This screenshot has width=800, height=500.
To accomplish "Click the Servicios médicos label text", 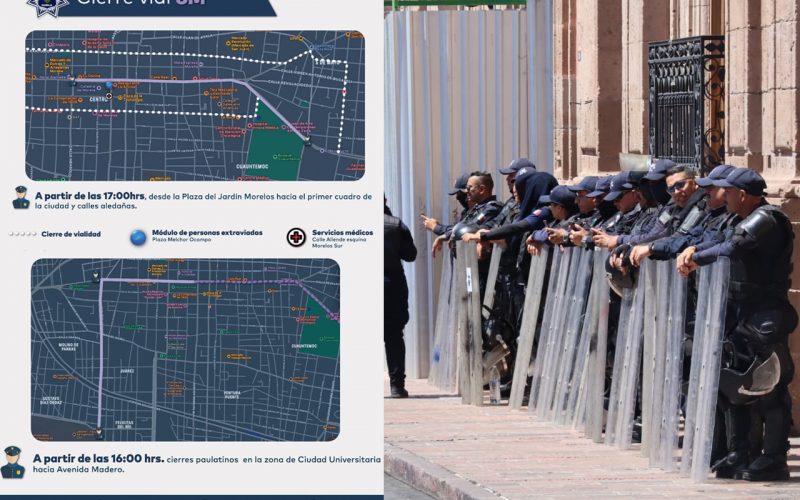I will coord(342,233).
